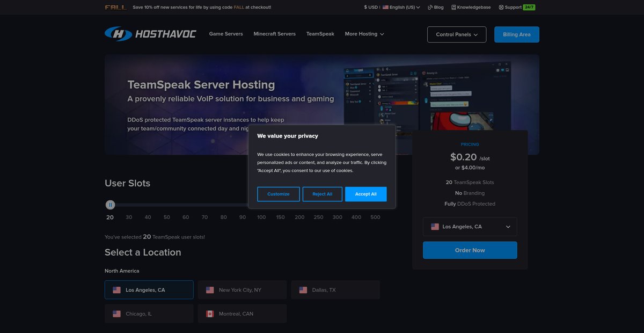Click the 300 slots tick label

coord(338,217)
